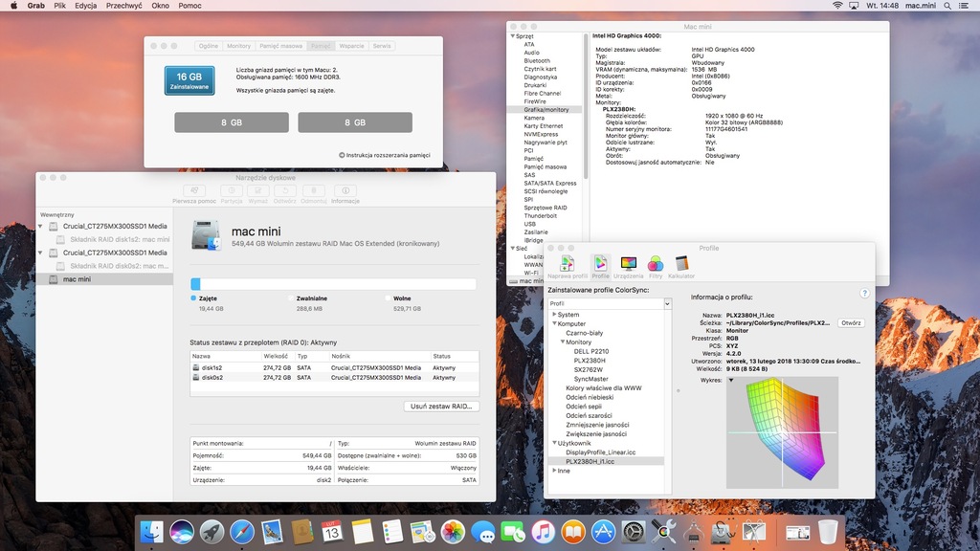
Task: Click the Disk Utility icon in the Dock
Action: tap(724, 532)
